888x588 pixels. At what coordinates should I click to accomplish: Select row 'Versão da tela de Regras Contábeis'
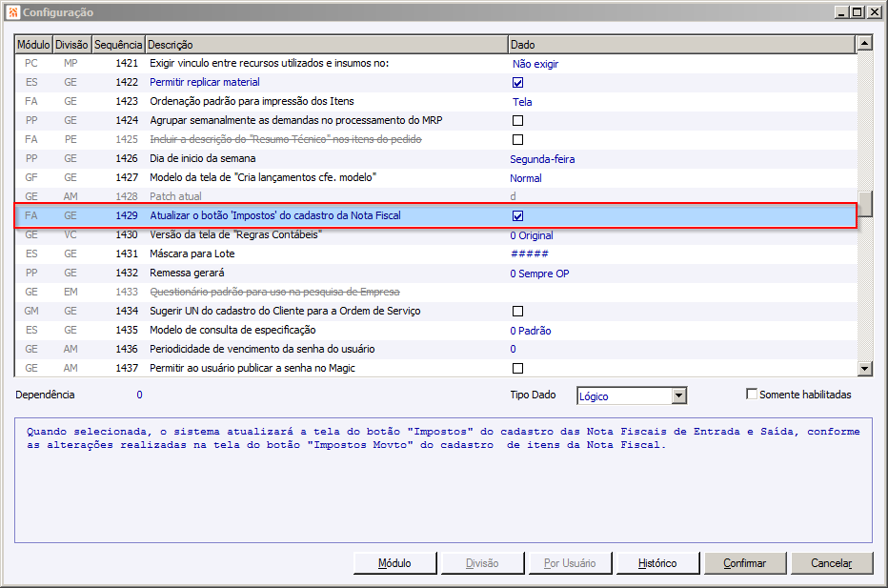(235, 234)
